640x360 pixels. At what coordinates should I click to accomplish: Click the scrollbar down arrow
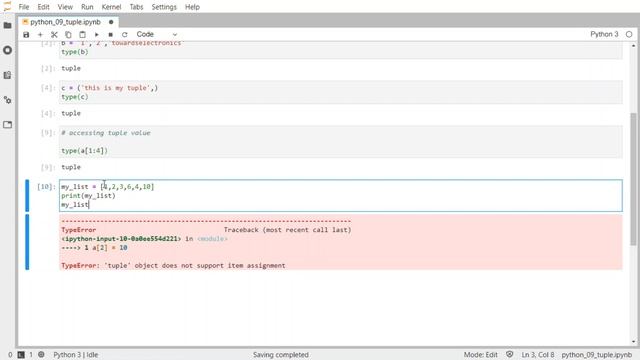633,342
